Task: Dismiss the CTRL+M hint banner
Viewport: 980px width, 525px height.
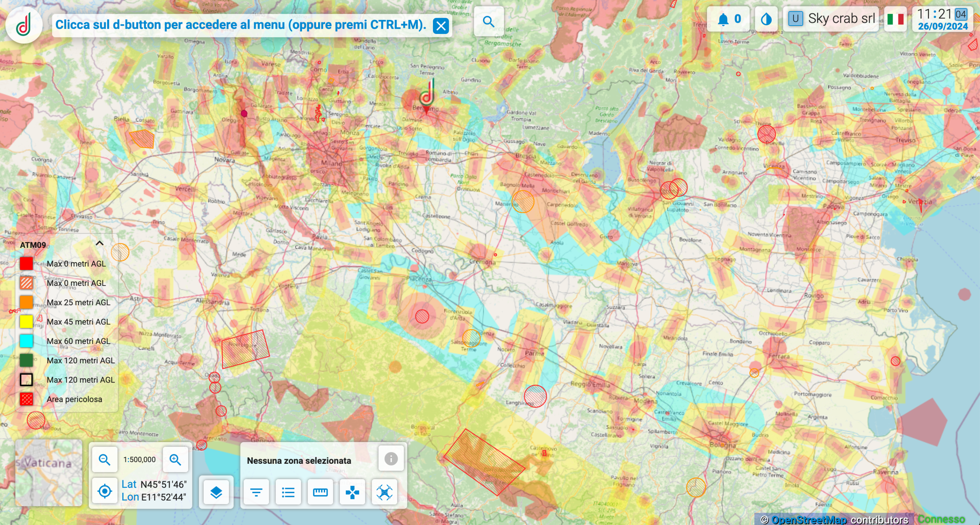Action: [x=441, y=26]
